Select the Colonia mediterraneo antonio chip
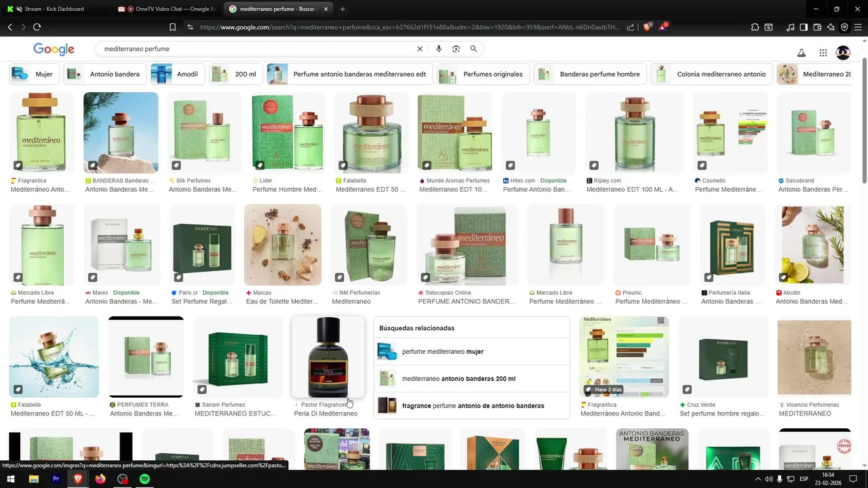Screen dimensions: 868x488 (x=711, y=74)
